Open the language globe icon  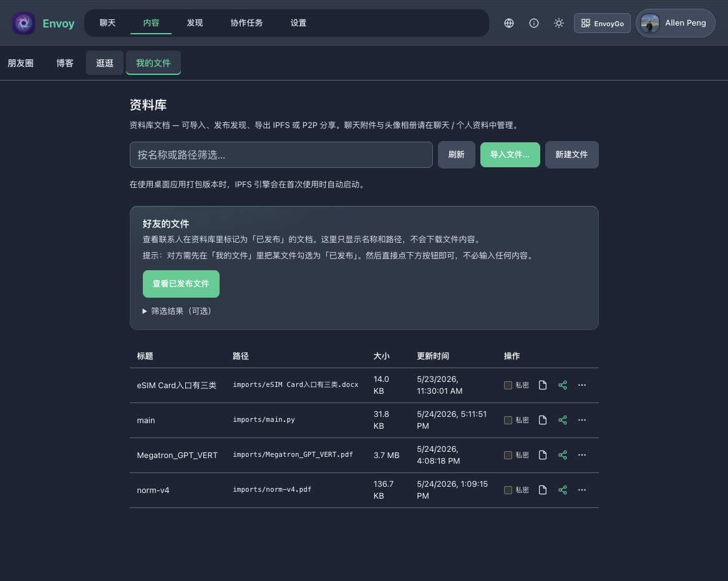coord(509,23)
